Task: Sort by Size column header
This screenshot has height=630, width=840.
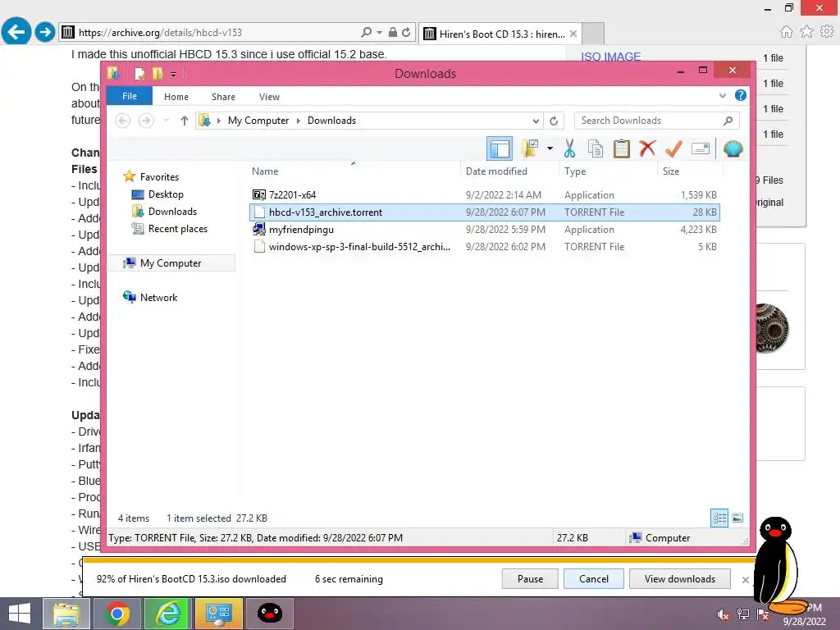Action: tap(690, 171)
